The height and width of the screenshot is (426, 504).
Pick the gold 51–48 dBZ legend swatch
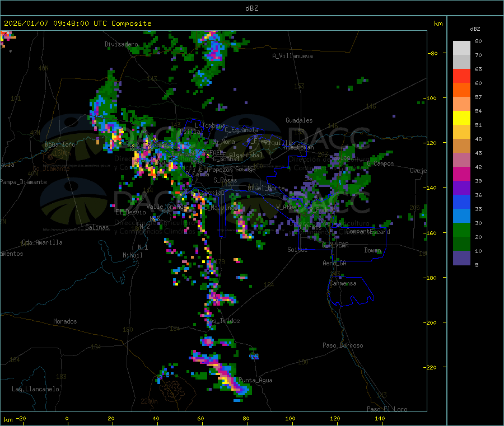(x=461, y=132)
